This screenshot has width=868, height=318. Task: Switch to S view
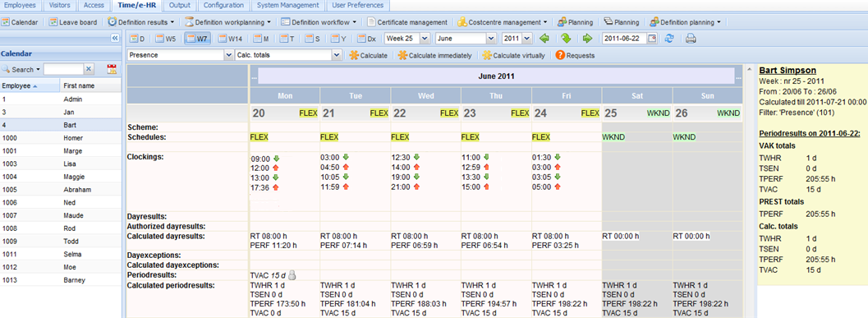tap(312, 39)
